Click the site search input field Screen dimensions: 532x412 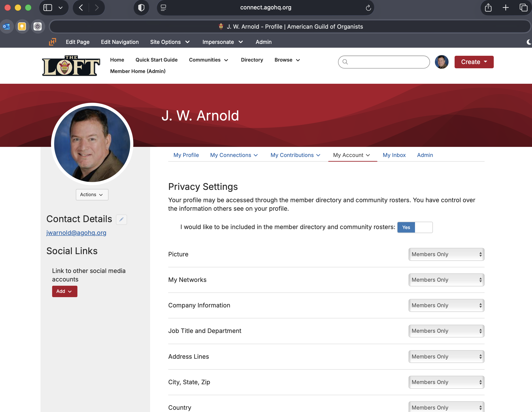click(387, 62)
